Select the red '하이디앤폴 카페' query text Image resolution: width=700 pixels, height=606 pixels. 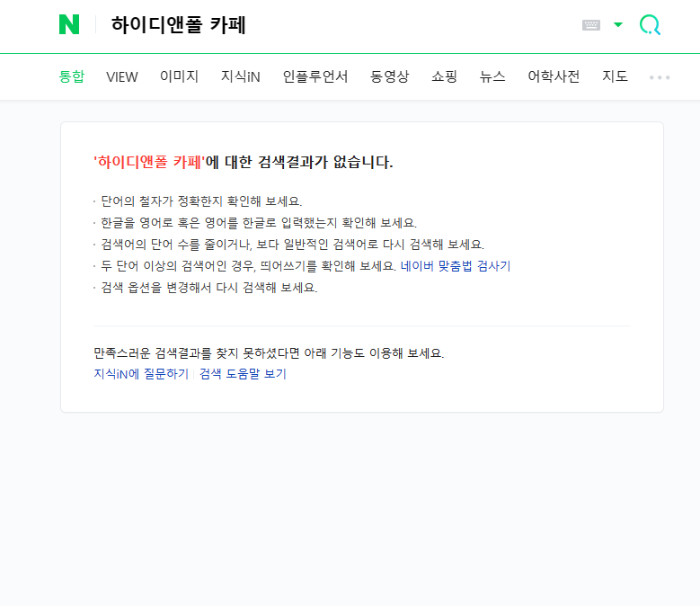(149, 162)
